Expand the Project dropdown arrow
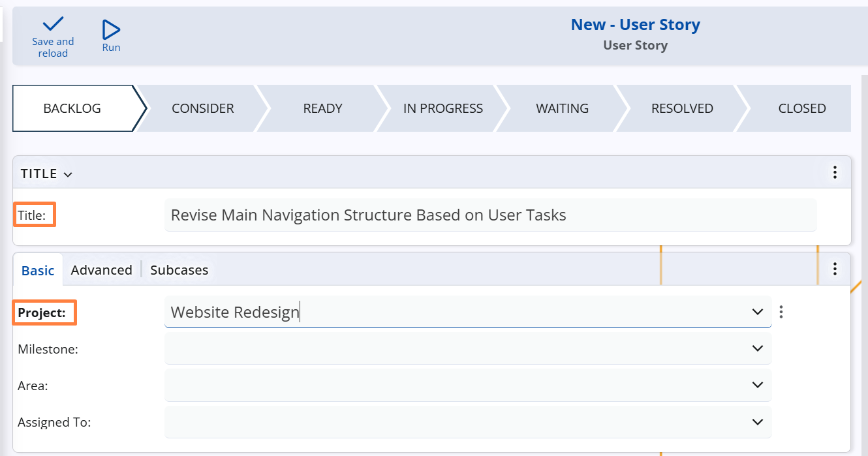The height and width of the screenshot is (456, 868). (757, 312)
